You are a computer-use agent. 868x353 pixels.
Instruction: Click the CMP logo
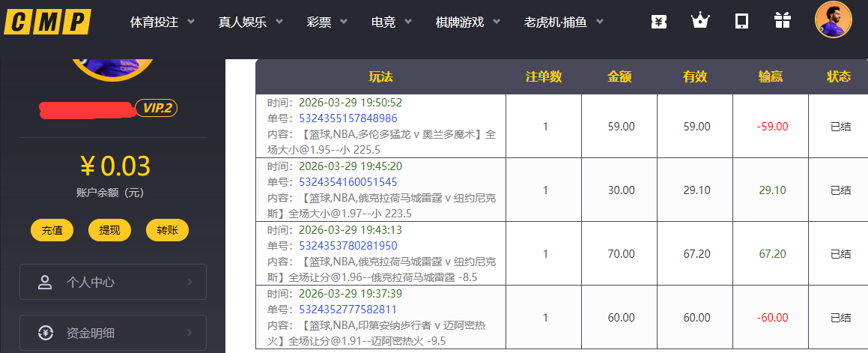coord(47,22)
